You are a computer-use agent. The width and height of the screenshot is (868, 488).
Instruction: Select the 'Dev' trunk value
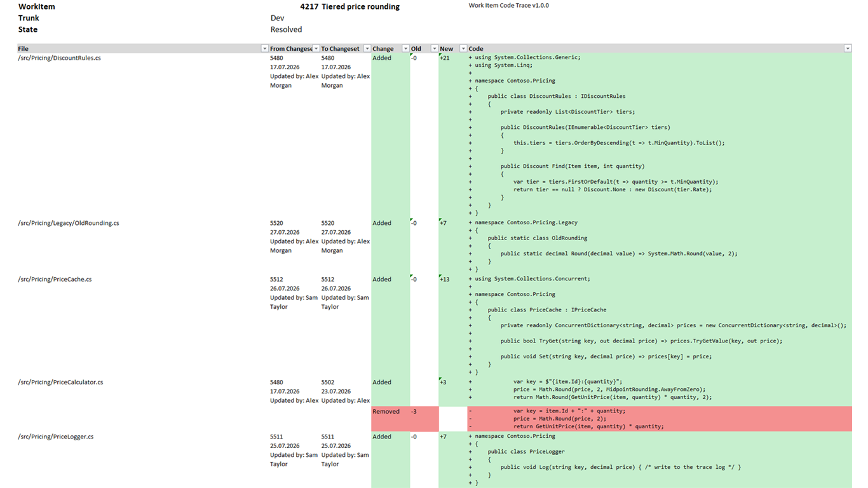click(x=277, y=18)
